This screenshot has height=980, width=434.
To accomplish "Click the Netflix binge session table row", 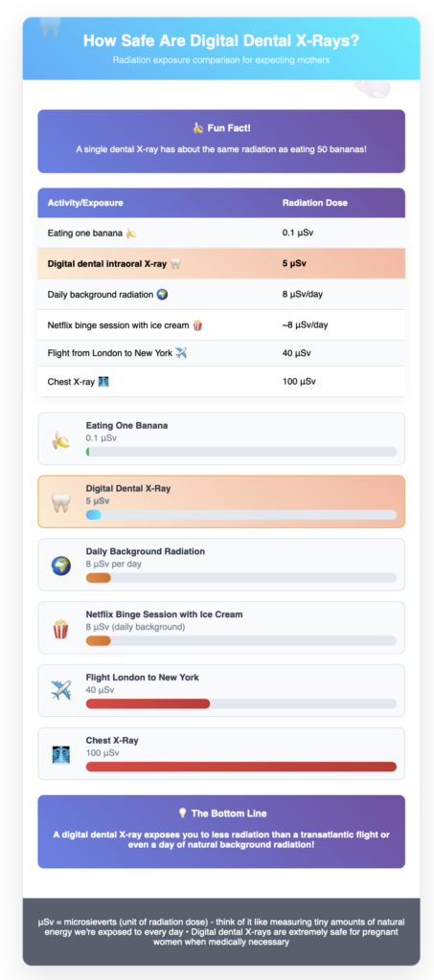I will pyautogui.click(x=221, y=325).
